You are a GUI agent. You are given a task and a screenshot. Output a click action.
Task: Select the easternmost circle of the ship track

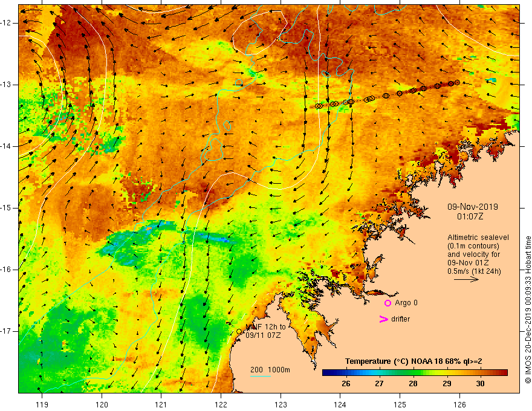point(457,82)
